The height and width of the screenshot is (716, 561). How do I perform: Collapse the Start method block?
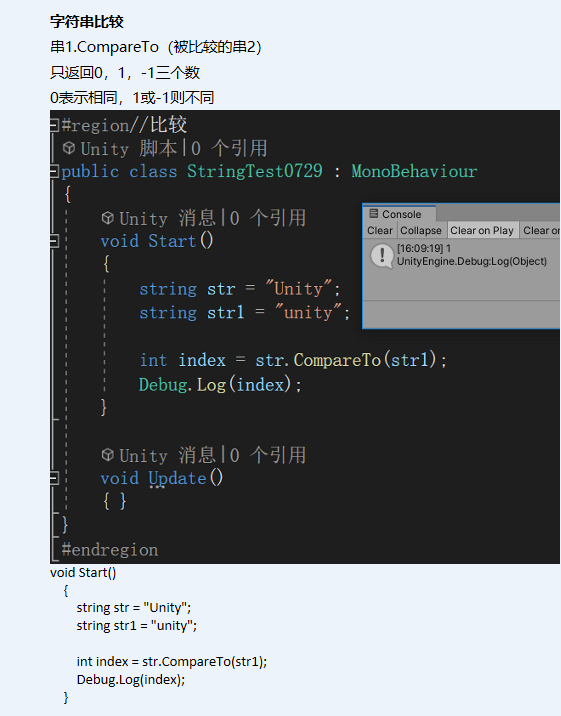coord(54,241)
